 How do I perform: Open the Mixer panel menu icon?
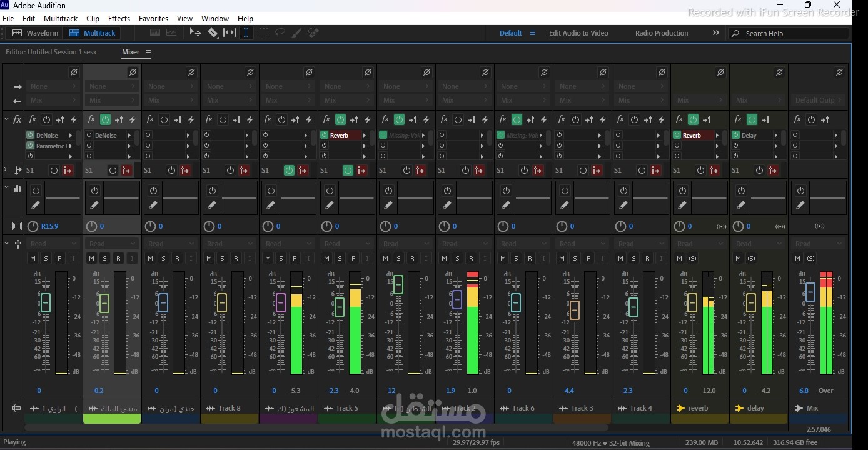pyautogui.click(x=148, y=52)
